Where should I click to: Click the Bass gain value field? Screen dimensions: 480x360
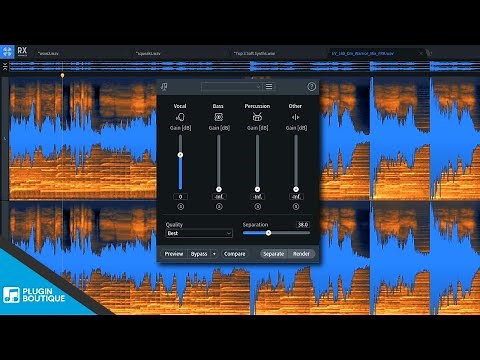[219, 197]
